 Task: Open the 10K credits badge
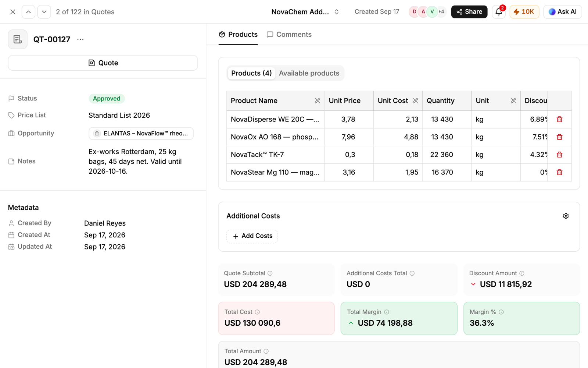pyautogui.click(x=524, y=12)
